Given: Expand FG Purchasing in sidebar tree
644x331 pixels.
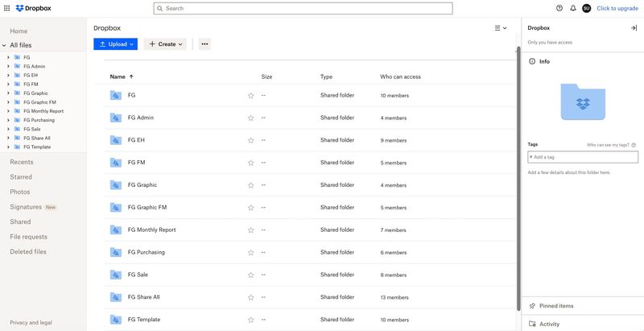Looking at the screenshot, I should (x=8, y=120).
